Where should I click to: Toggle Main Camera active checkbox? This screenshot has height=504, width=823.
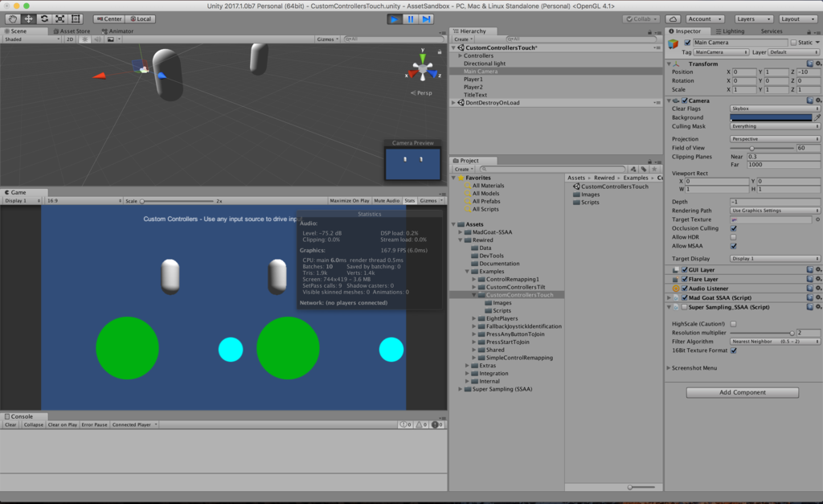[x=688, y=43]
